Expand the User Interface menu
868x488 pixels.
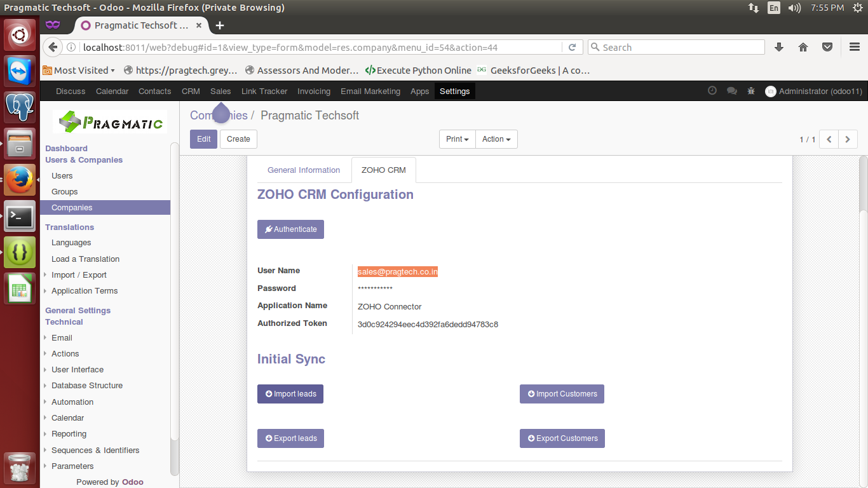(78, 369)
